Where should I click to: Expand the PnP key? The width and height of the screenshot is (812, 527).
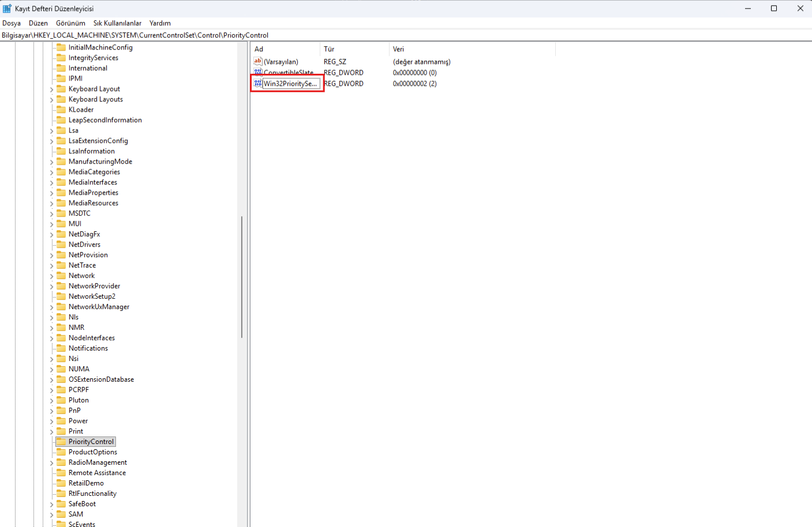pyautogui.click(x=51, y=411)
